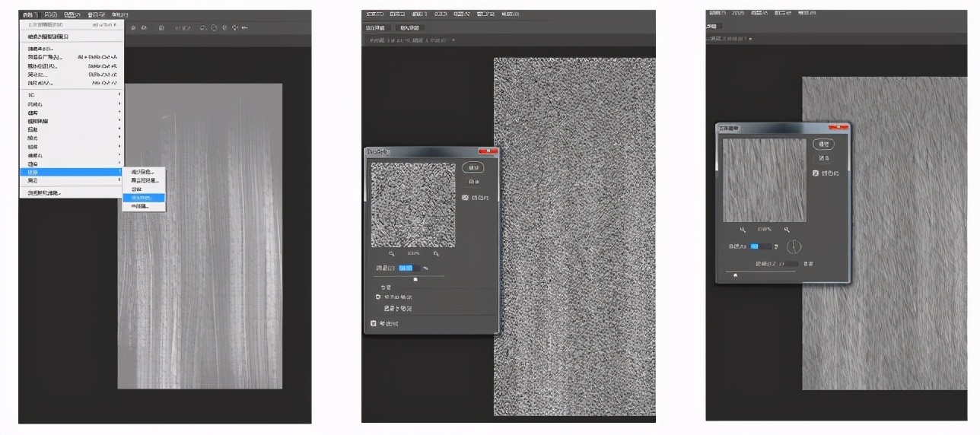This screenshot has width=980, height=435.
Task: Toggle Preview checkbox in Motion Blur dialog
Action: click(816, 173)
